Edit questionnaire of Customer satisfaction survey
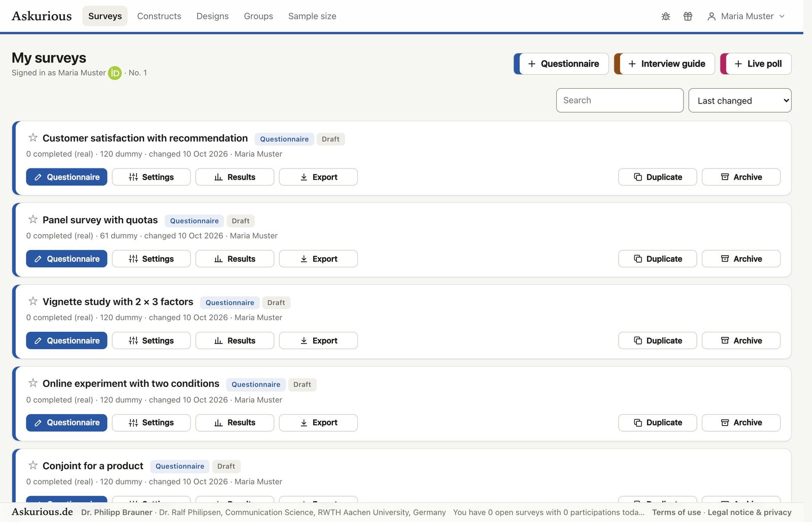This screenshot has width=812, height=522. click(x=66, y=177)
